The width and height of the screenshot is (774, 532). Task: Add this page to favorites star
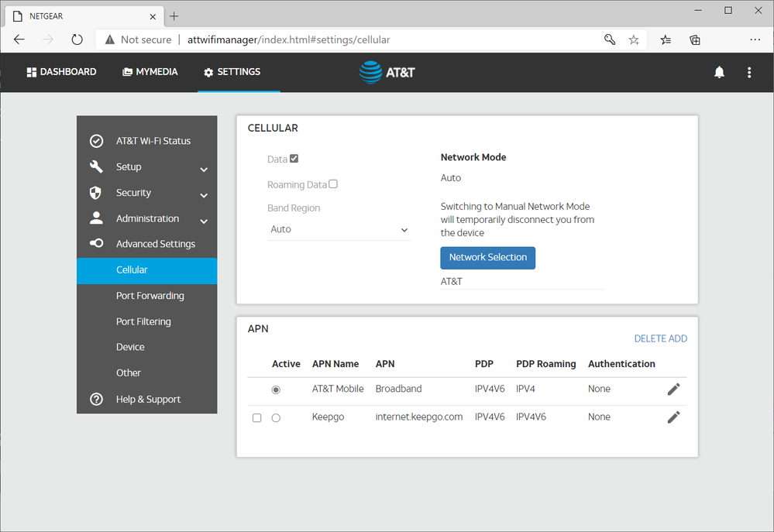pyautogui.click(x=634, y=39)
